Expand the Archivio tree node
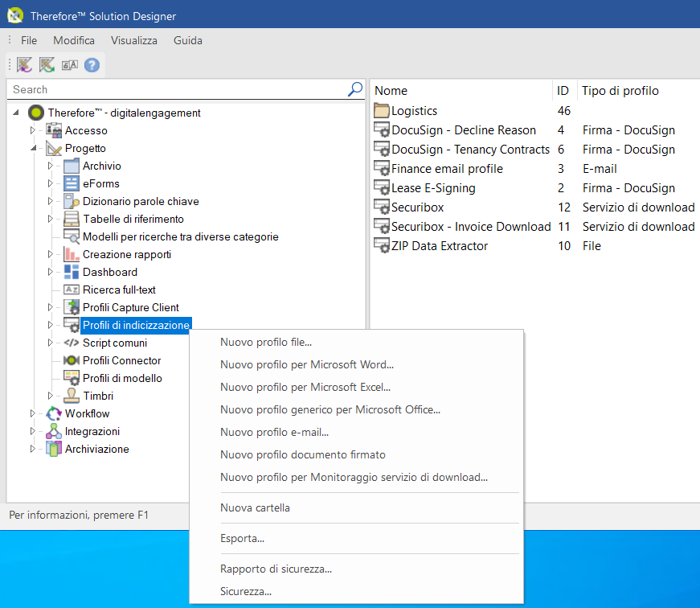This screenshot has width=700, height=608. click(x=51, y=166)
